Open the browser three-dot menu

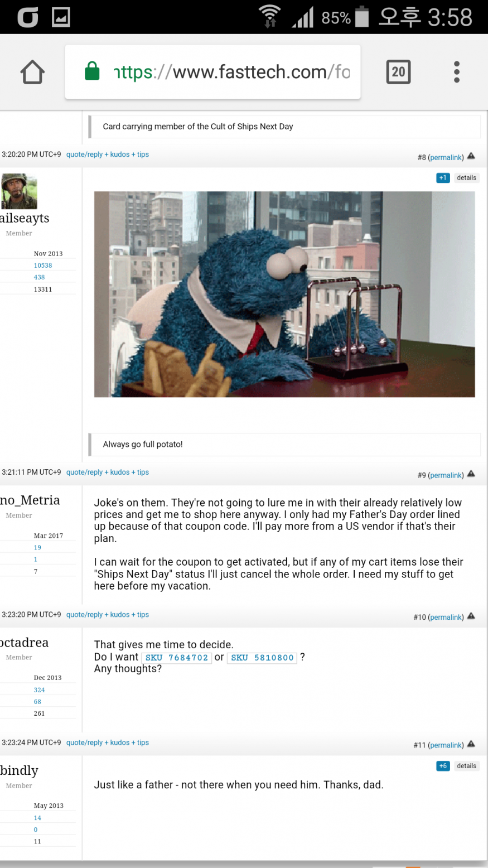(457, 72)
